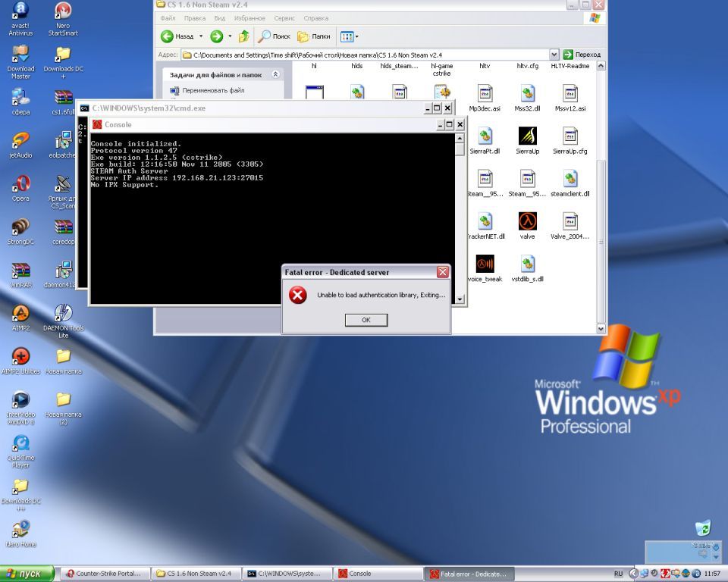Select the Downloads DC + desktop folder
728x582 pixels.
[63, 62]
